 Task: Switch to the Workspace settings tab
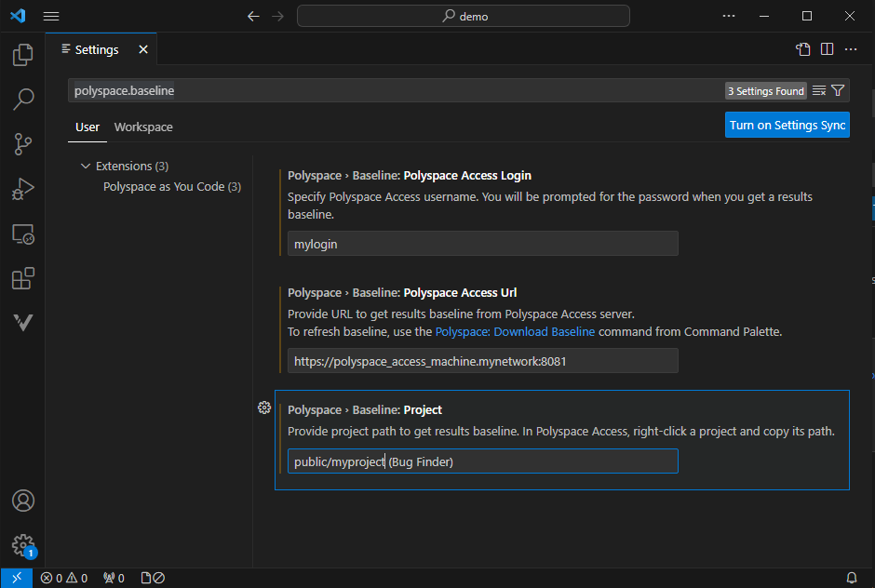[142, 127]
